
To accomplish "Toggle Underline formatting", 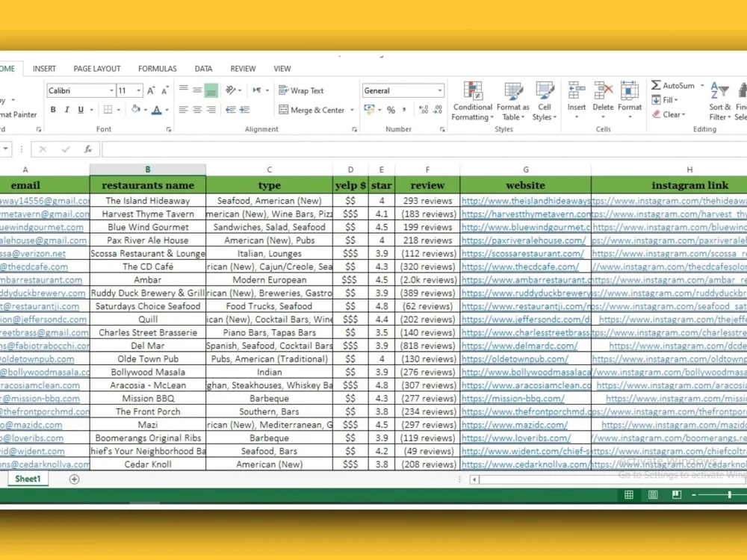I will tap(81, 110).
